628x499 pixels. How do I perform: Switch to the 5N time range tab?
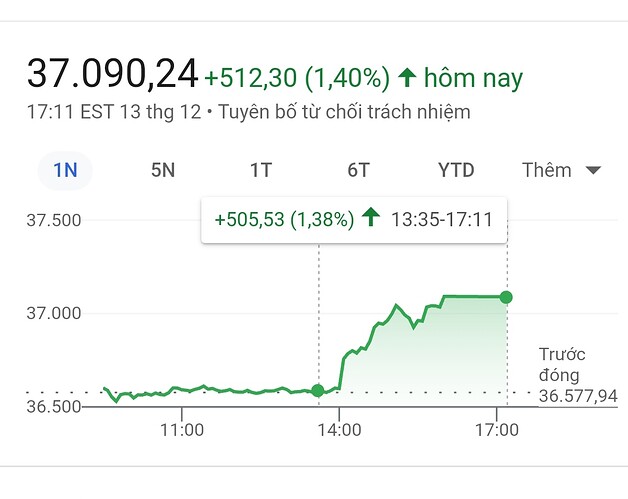point(163,170)
